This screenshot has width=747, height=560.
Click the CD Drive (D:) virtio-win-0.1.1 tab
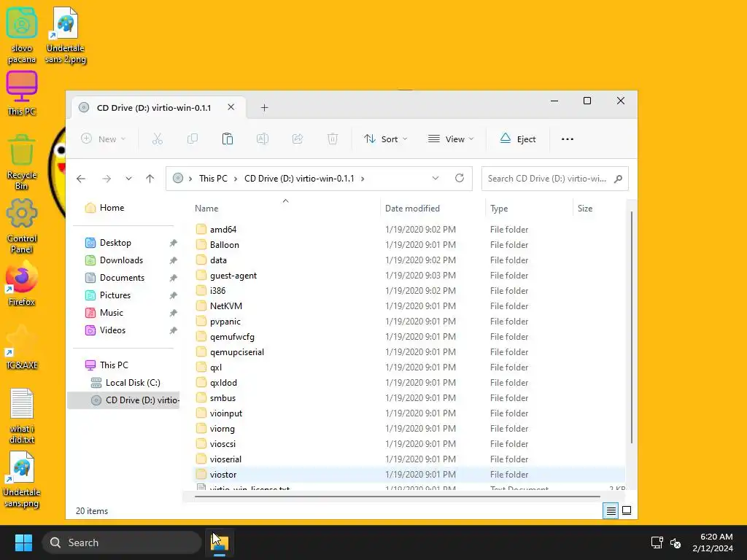click(x=158, y=108)
